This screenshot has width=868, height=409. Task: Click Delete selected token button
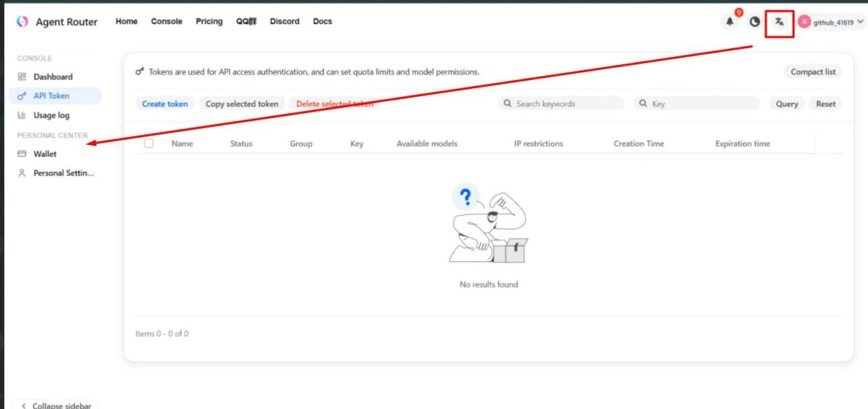(x=334, y=104)
